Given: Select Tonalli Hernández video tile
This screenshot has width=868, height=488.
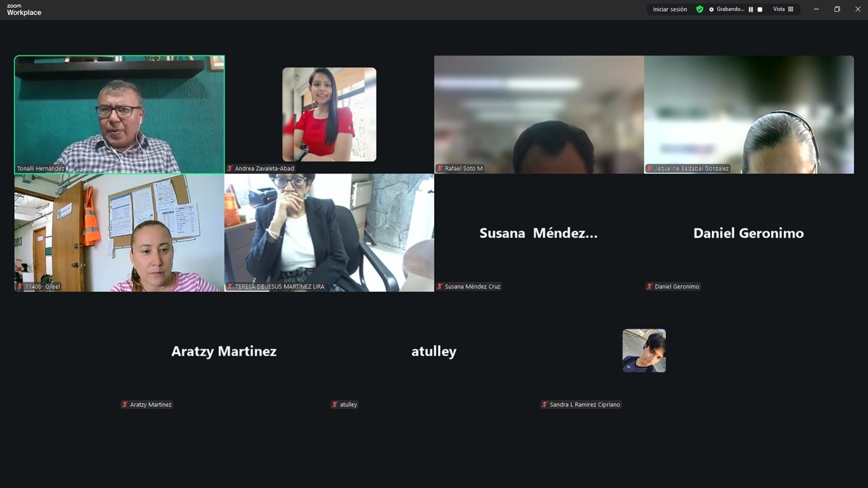Looking at the screenshot, I should pos(119,114).
